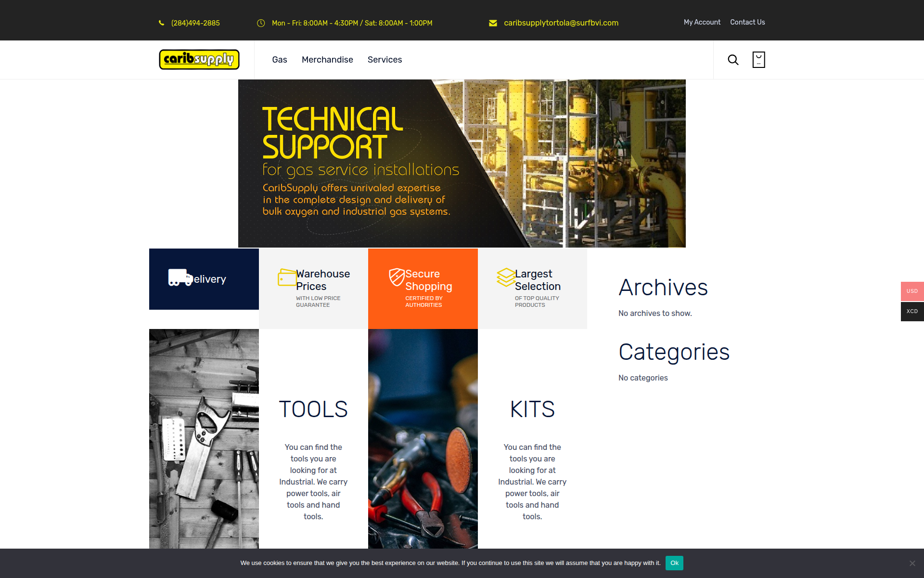The image size is (924, 578).
Task: Click the Categories heading
Action: 674,352
